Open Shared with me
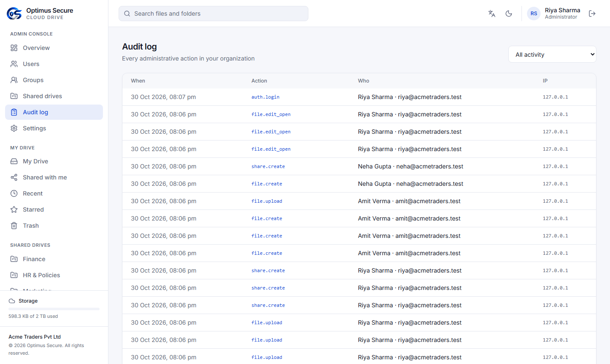 coord(54,177)
